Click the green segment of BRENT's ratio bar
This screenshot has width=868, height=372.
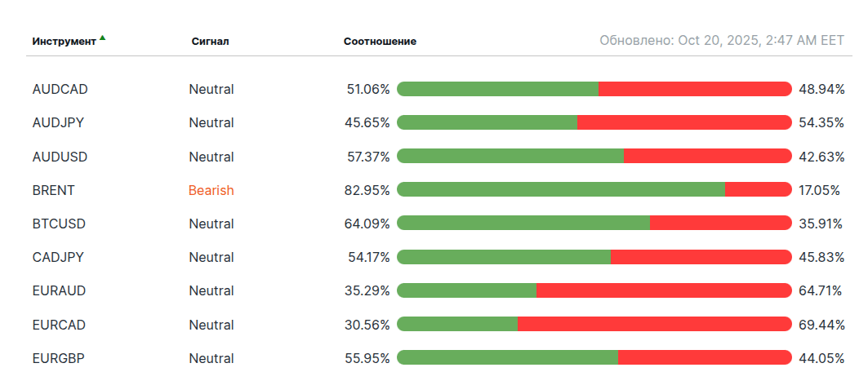click(560, 190)
